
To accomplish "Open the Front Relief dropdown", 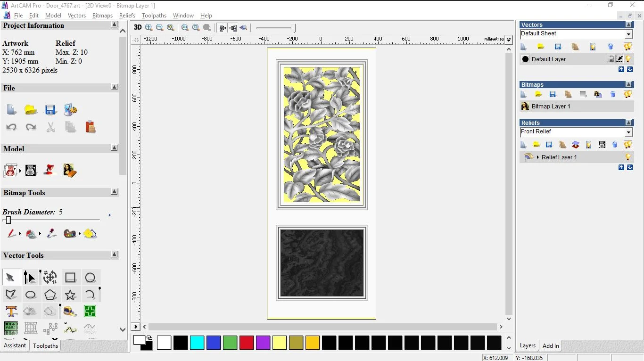I will pyautogui.click(x=628, y=132).
